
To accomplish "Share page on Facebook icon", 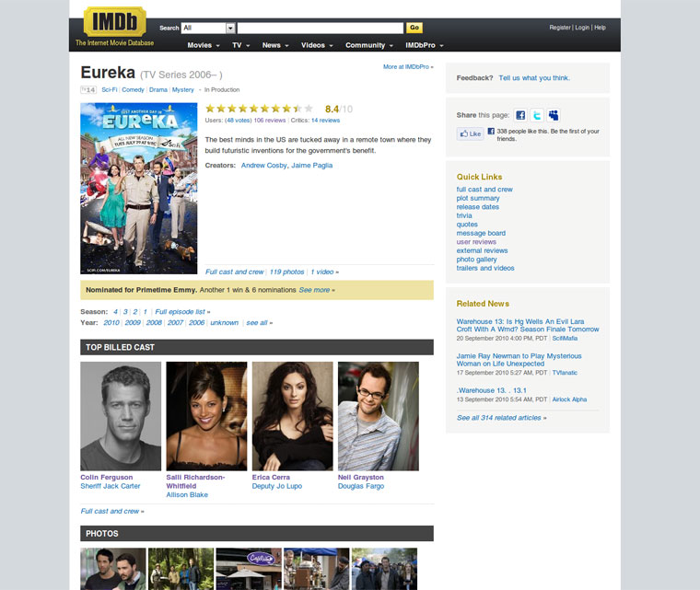I will pyautogui.click(x=520, y=115).
